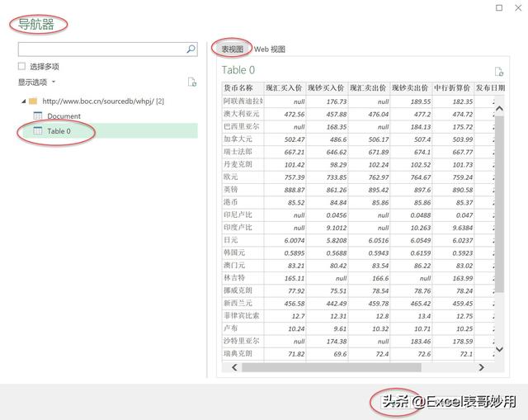
Task: Click value 472.56 in 澳大利亚元 row
Action: click(295, 115)
